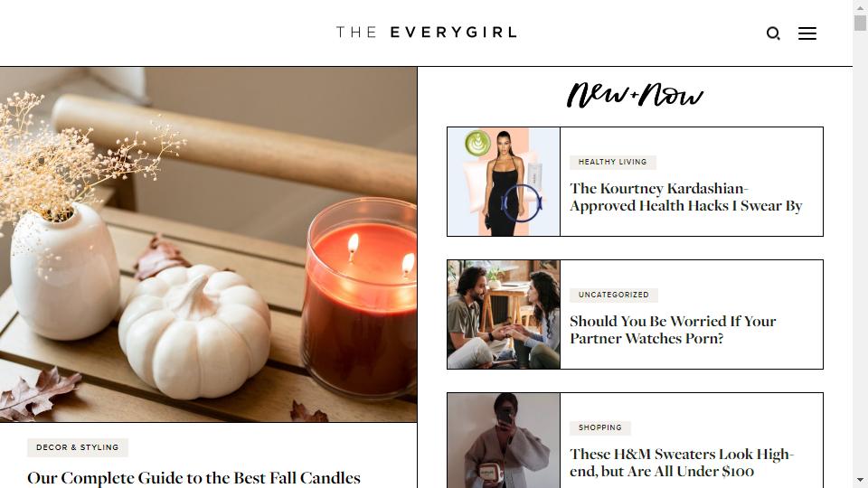Image resolution: width=868 pixels, height=488 pixels.
Task: Click the scrollbar down arrow
Action: (860, 480)
